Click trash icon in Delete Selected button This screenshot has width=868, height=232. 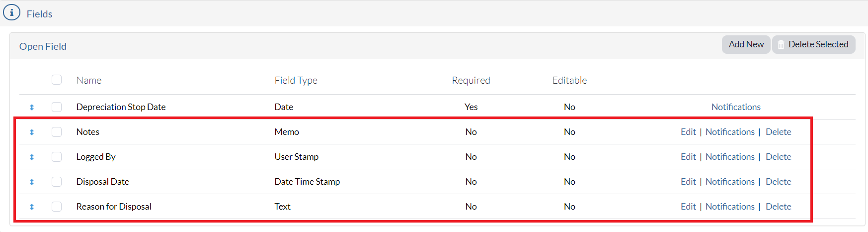point(781,45)
